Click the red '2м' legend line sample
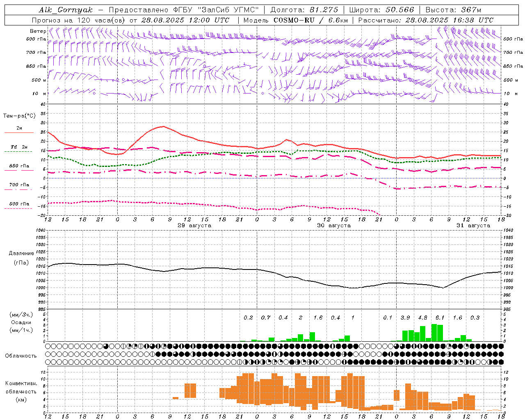 pos(19,132)
